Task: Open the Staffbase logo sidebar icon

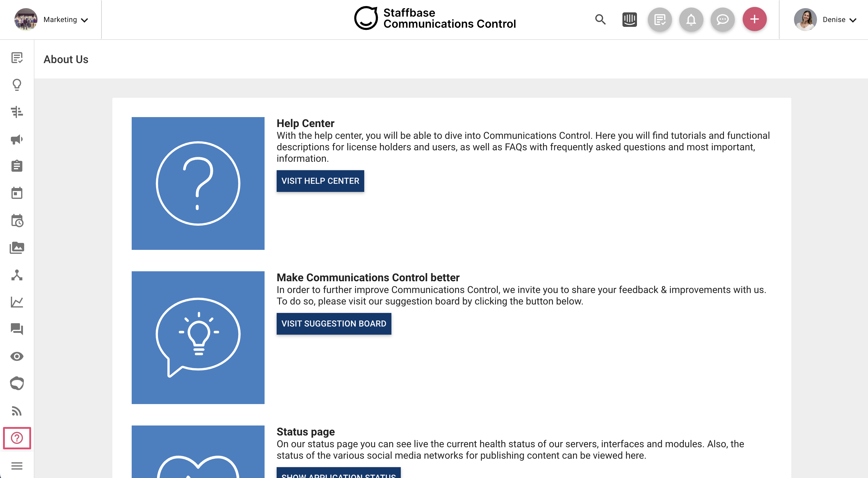Action: (x=17, y=384)
